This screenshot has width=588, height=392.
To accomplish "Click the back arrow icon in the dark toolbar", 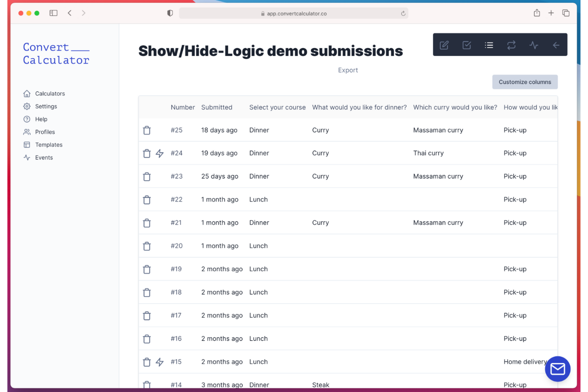I will coord(556,45).
